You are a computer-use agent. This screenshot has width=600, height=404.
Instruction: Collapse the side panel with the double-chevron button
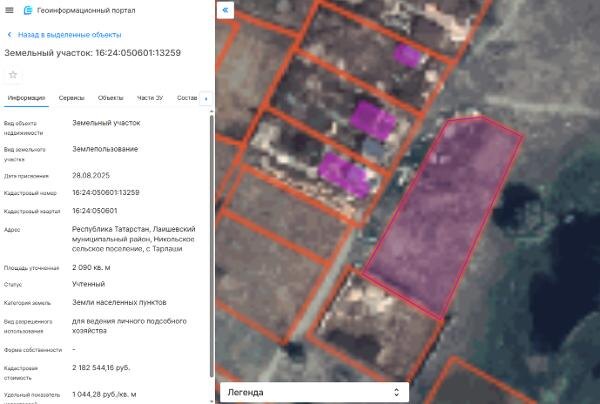(225, 10)
